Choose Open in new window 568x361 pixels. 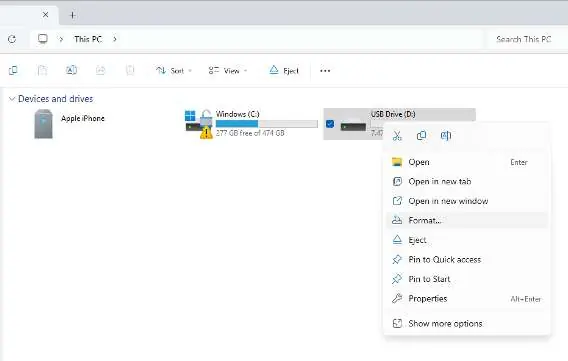tap(467, 201)
